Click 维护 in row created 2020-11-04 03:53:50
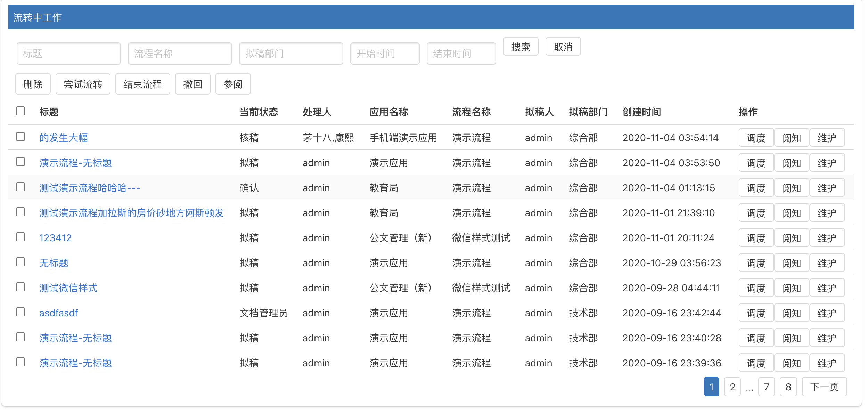868x413 pixels. [827, 163]
